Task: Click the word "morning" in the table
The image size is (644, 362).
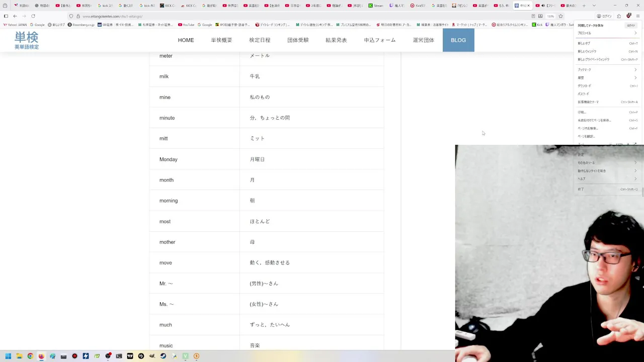Action: (169, 201)
